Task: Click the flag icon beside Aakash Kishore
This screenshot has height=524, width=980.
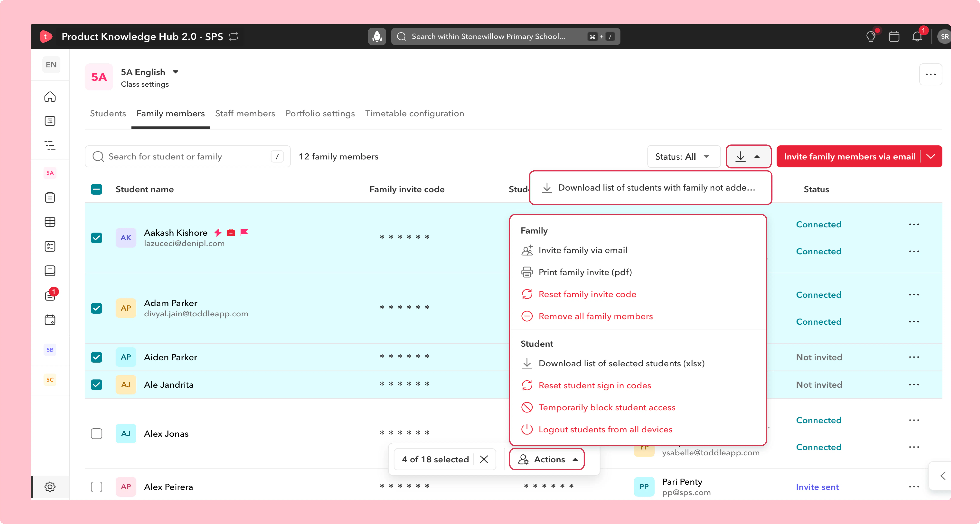Action: [244, 232]
